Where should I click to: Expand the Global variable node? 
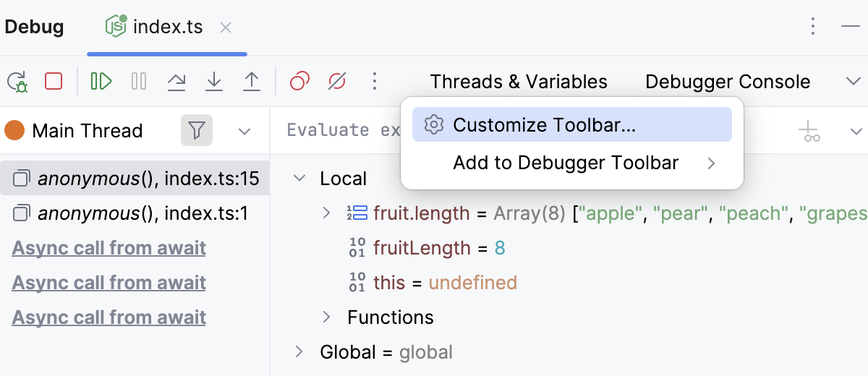point(299,352)
